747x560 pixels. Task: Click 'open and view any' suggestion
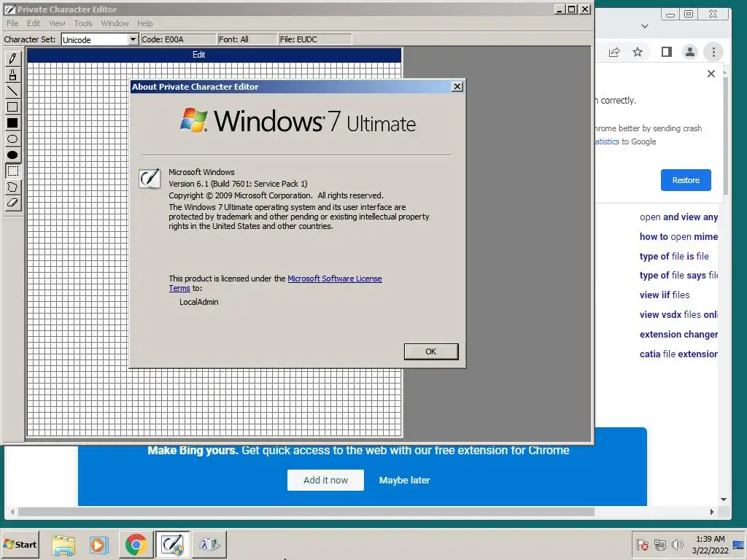coord(678,217)
